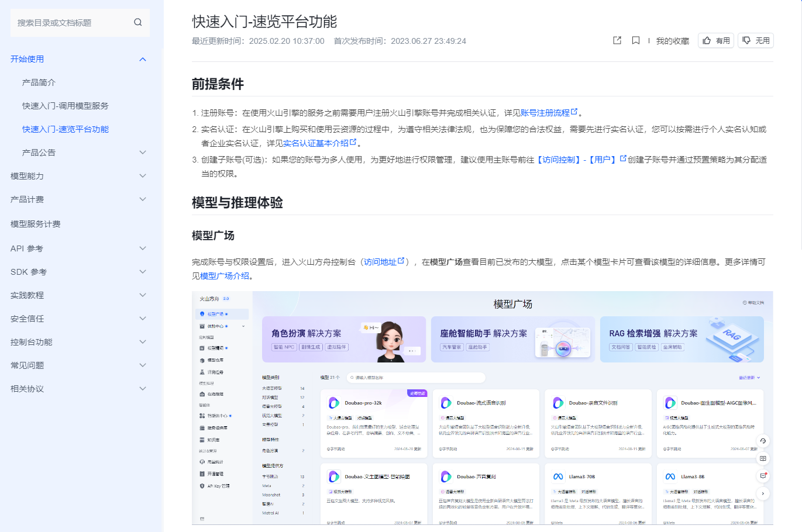The image size is (802, 532).
Task: Open the document in a new window icon
Action: [x=617, y=40]
